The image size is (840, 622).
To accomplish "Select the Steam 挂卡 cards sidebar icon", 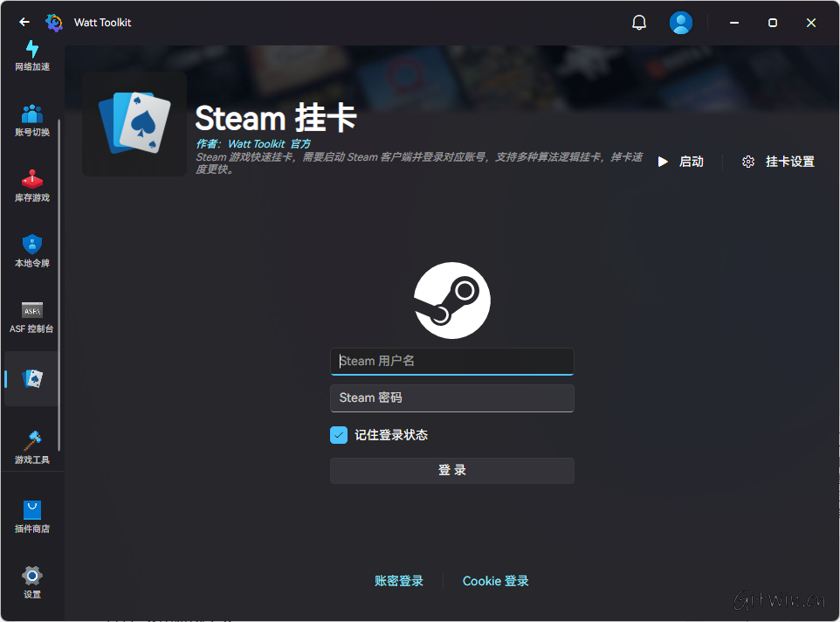I will pos(32,379).
